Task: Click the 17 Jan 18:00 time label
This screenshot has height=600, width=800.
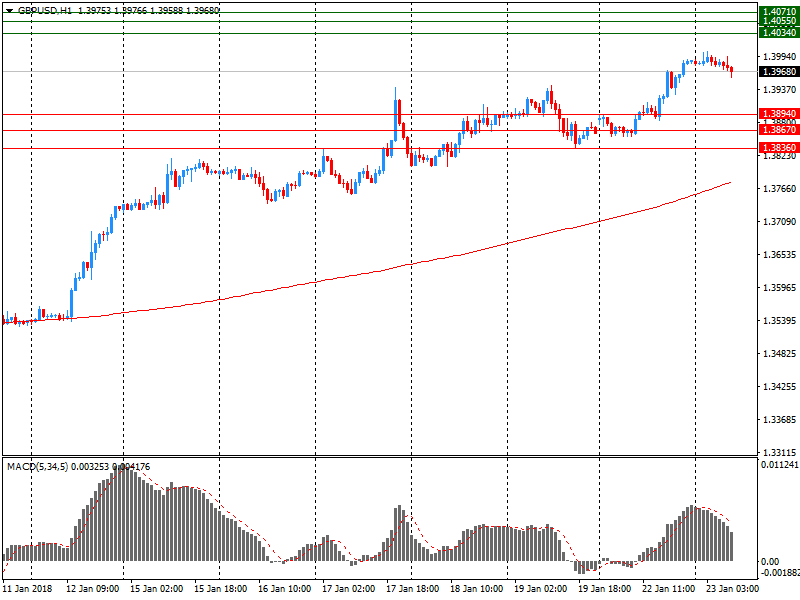Action: [412, 588]
